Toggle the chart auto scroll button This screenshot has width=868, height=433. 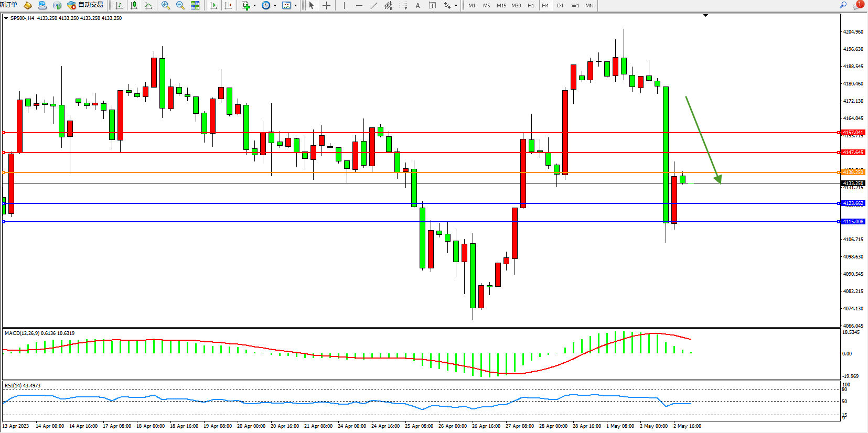213,5
